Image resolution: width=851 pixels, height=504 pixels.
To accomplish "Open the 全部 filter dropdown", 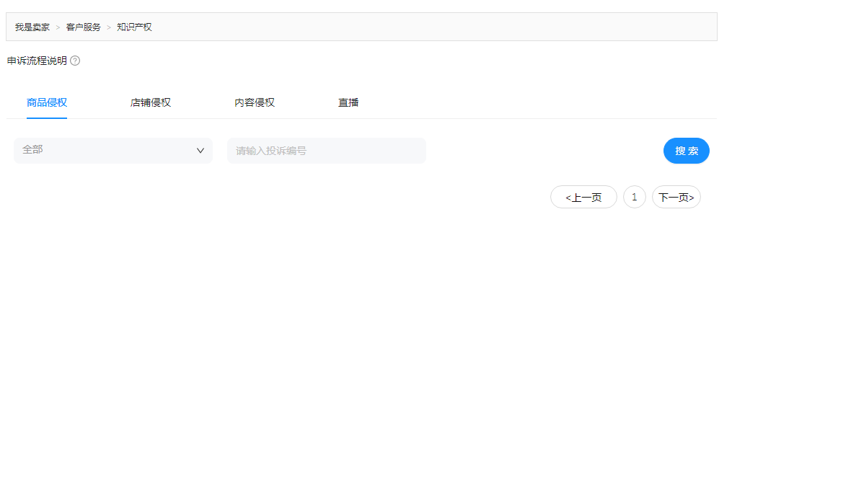I will pyautogui.click(x=113, y=150).
